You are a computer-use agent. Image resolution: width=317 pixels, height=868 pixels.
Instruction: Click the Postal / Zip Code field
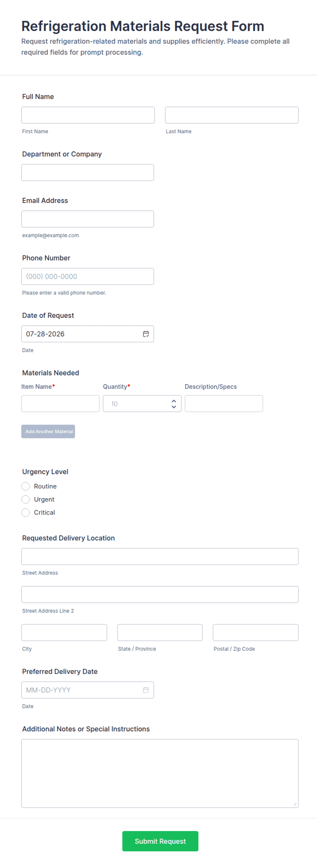(x=256, y=633)
